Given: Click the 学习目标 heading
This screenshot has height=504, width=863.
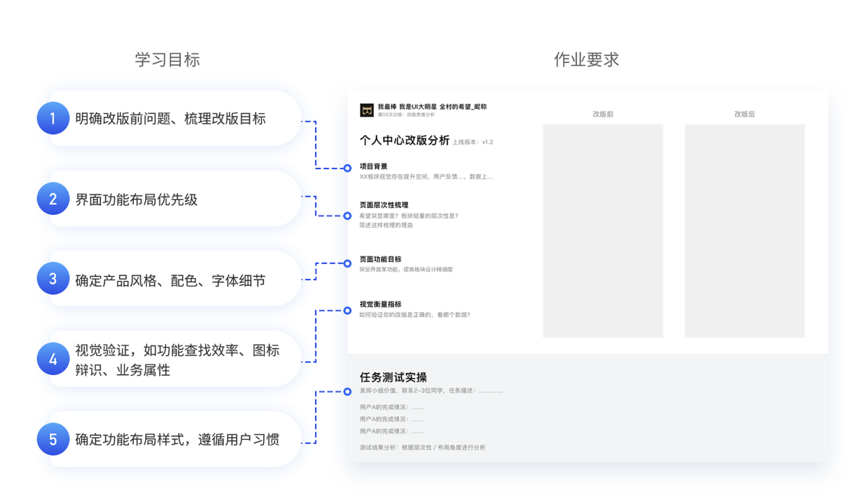Looking at the screenshot, I should [x=167, y=59].
